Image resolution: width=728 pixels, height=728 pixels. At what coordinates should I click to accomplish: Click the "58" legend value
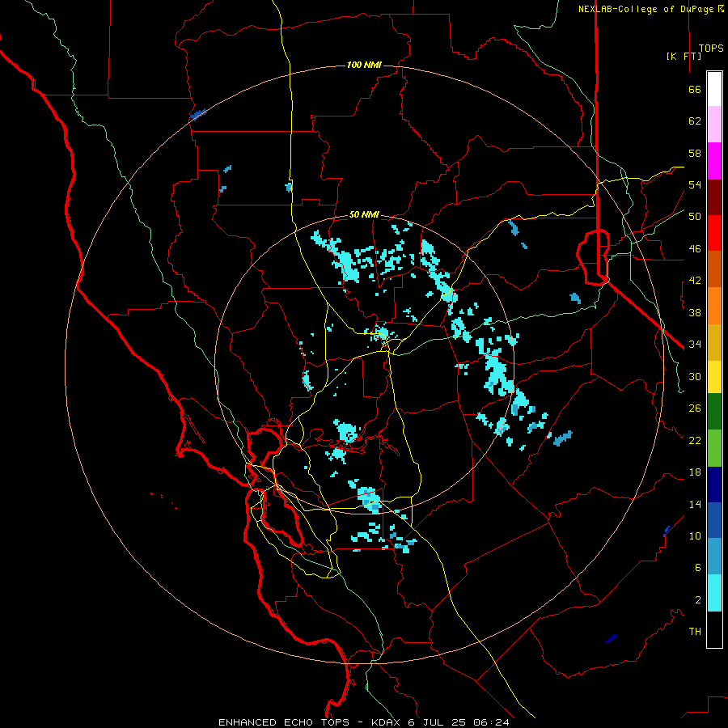pyautogui.click(x=695, y=153)
